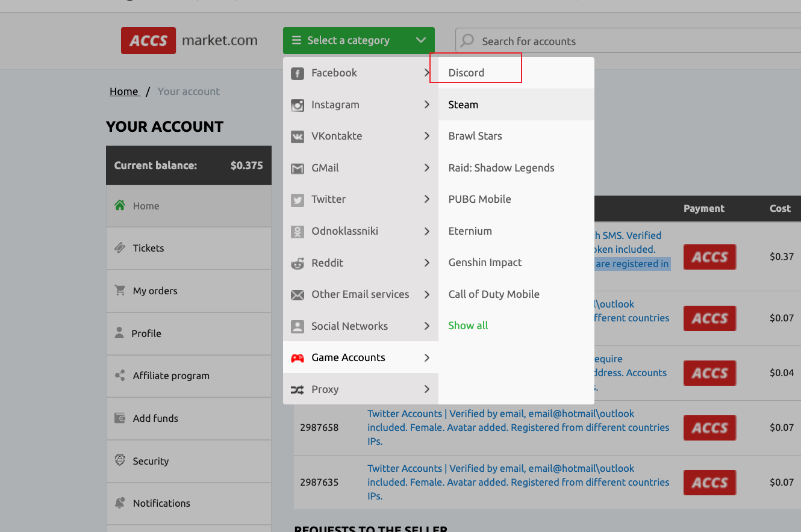The image size is (801, 532).
Task: Click the Current balance $0.375 box
Action: point(189,165)
